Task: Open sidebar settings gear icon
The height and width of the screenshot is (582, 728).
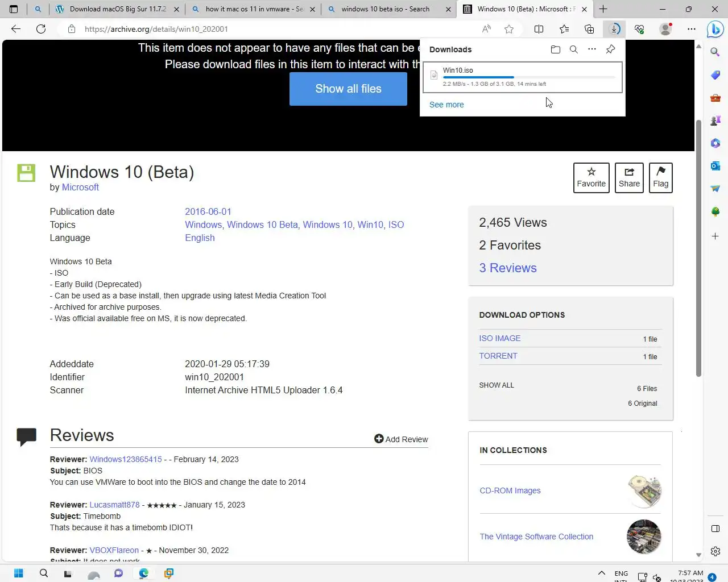Action: [x=715, y=551]
